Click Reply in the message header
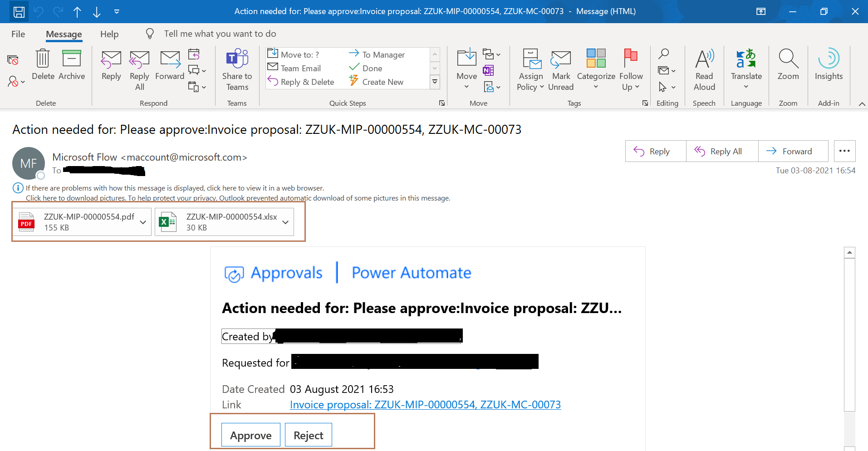The image size is (868, 451). point(656,151)
